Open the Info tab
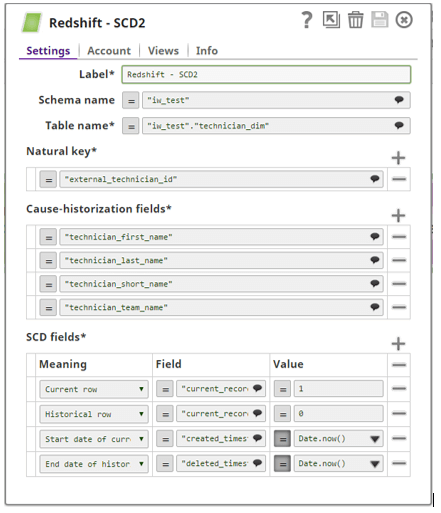This screenshot has height=513, width=441. pyautogui.click(x=207, y=51)
